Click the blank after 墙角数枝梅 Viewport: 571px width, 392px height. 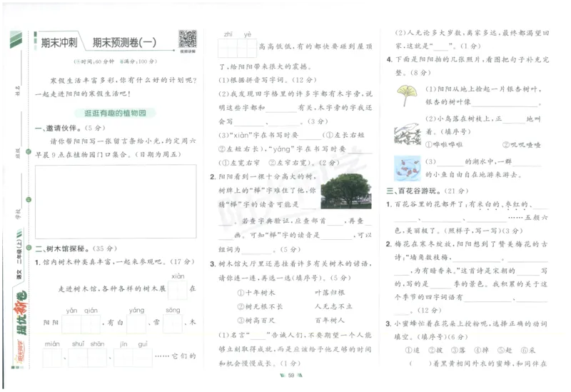(x=476, y=258)
